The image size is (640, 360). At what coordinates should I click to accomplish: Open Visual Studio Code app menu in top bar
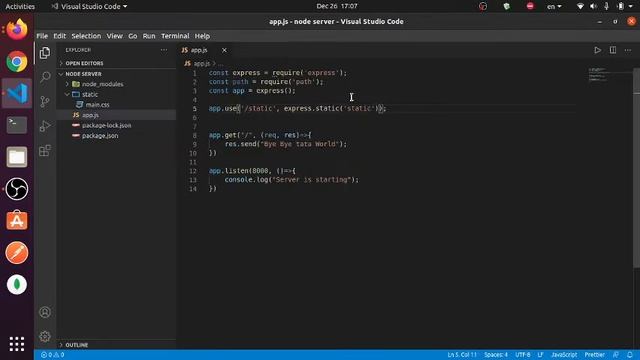coord(89,7)
